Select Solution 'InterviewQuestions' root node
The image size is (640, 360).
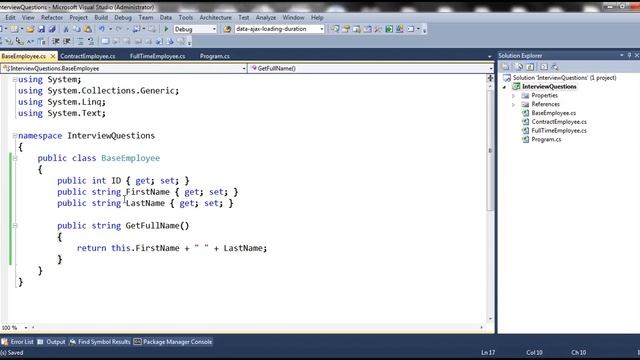tap(564, 78)
